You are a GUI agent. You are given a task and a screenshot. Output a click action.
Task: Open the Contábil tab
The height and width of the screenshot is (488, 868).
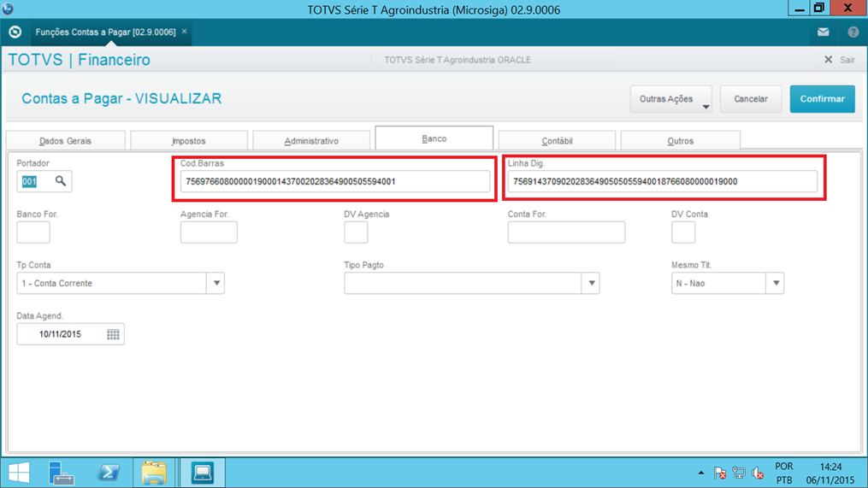click(x=557, y=141)
